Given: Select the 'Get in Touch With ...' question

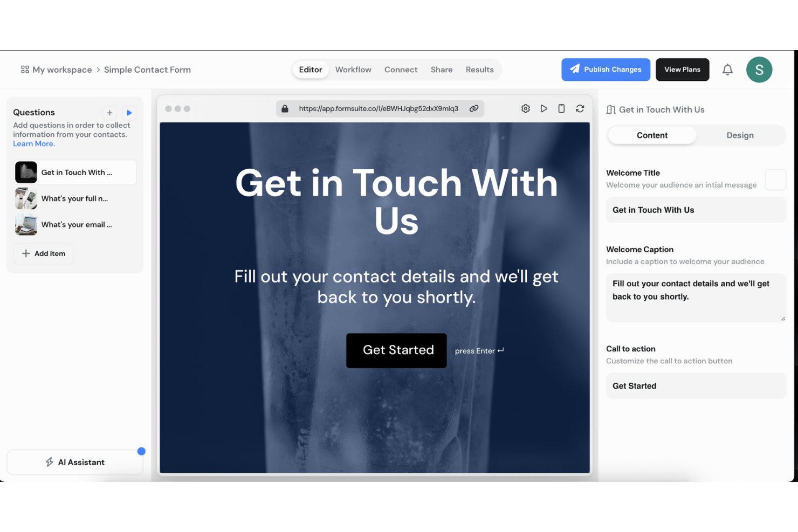Looking at the screenshot, I should click(x=75, y=172).
